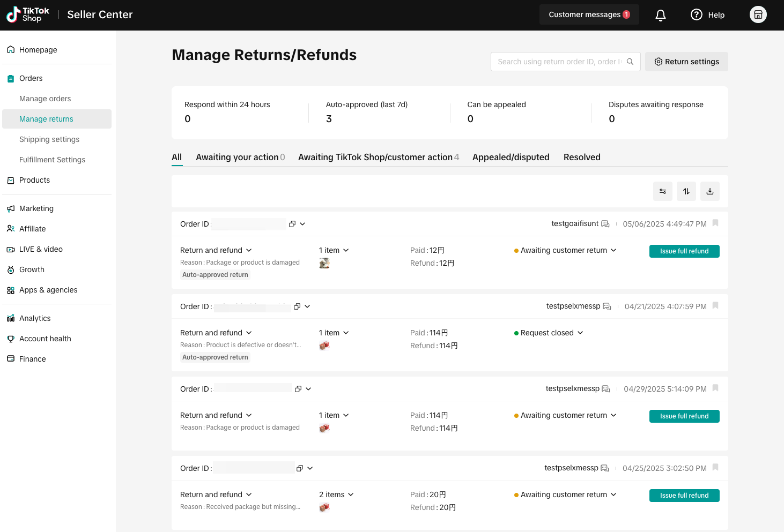
Task: Toggle bookmark flag on 05/06/2025 order
Action: coord(715,223)
